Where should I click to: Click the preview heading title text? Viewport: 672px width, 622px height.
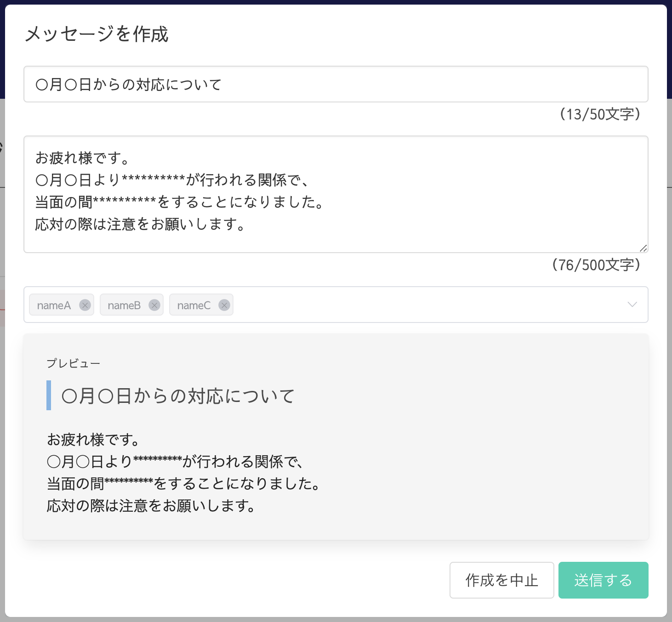[178, 396]
